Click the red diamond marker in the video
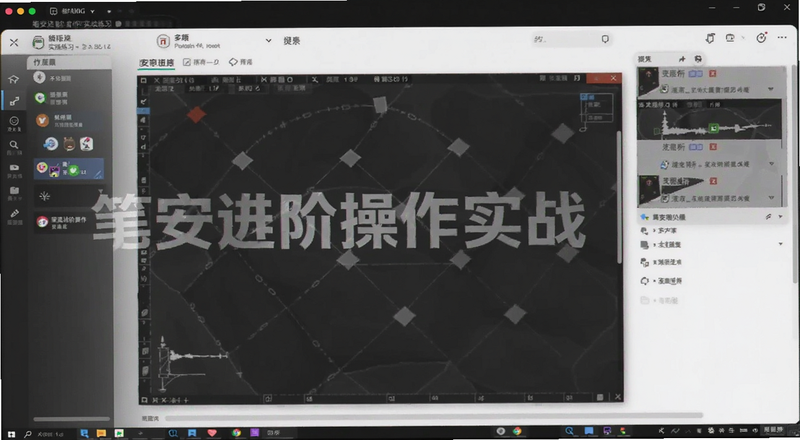Image resolution: width=800 pixels, height=440 pixels. point(196,115)
